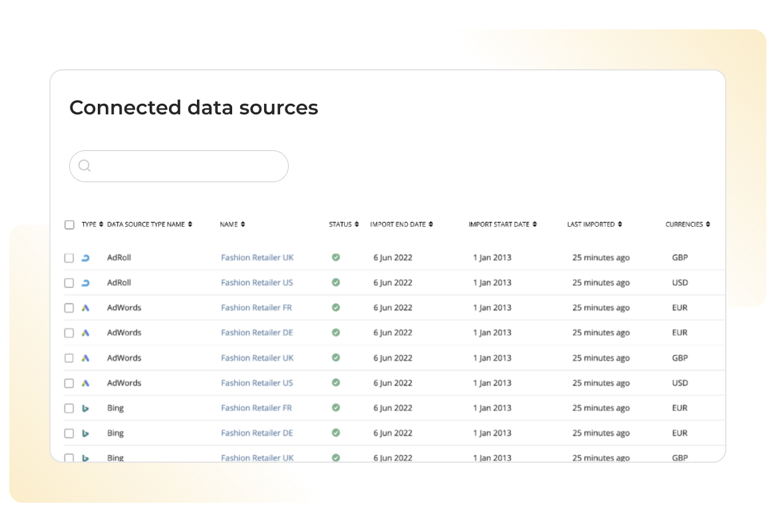The height and width of the screenshot is (532, 777).
Task: Click AdRoll logo icon in UK row
Action: (x=86, y=257)
